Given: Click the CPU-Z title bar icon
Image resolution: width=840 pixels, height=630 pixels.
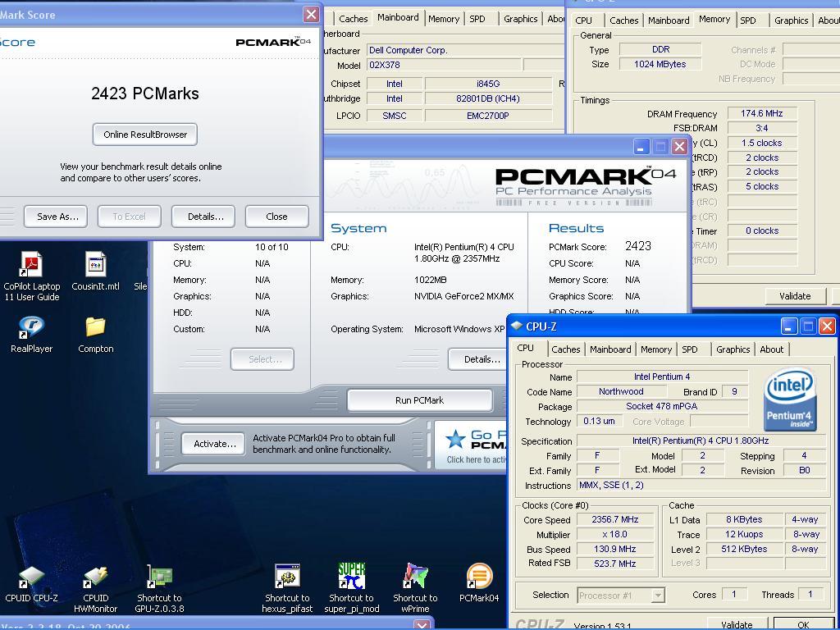Looking at the screenshot, I should coord(517,326).
